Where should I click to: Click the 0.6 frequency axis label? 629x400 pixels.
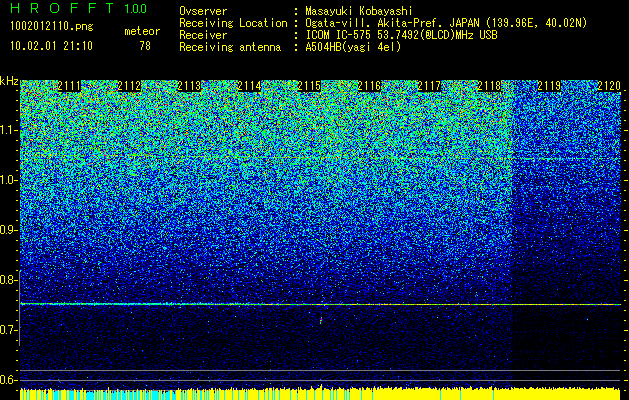coord(8,380)
